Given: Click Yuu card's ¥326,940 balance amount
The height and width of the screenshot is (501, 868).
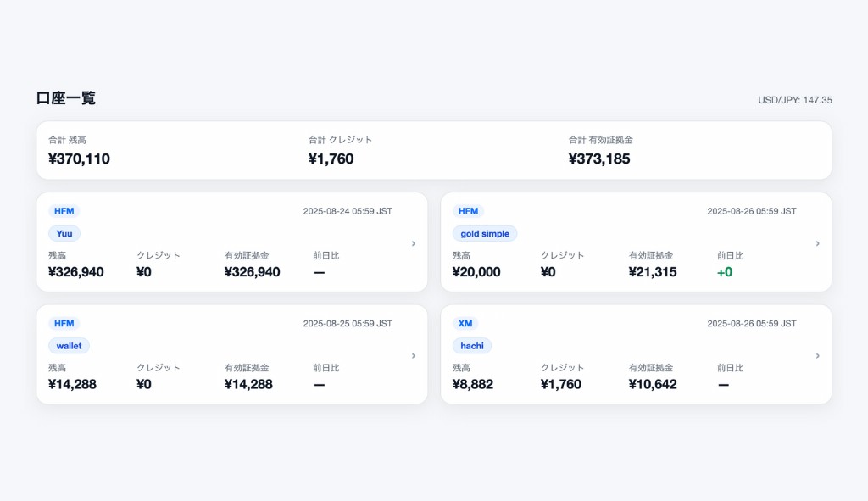Looking at the screenshot, I should coord(76,272).
